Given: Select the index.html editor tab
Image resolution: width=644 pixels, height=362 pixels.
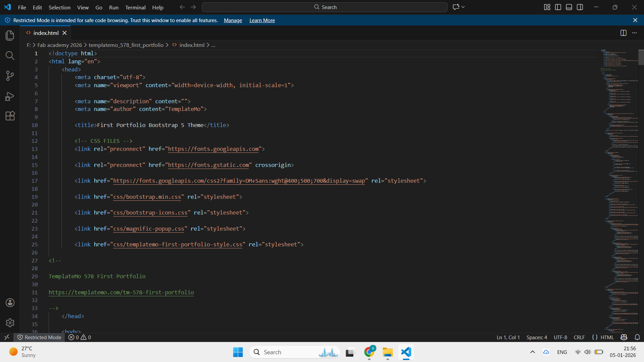Looking at the screenshot, I should [46, 33].
